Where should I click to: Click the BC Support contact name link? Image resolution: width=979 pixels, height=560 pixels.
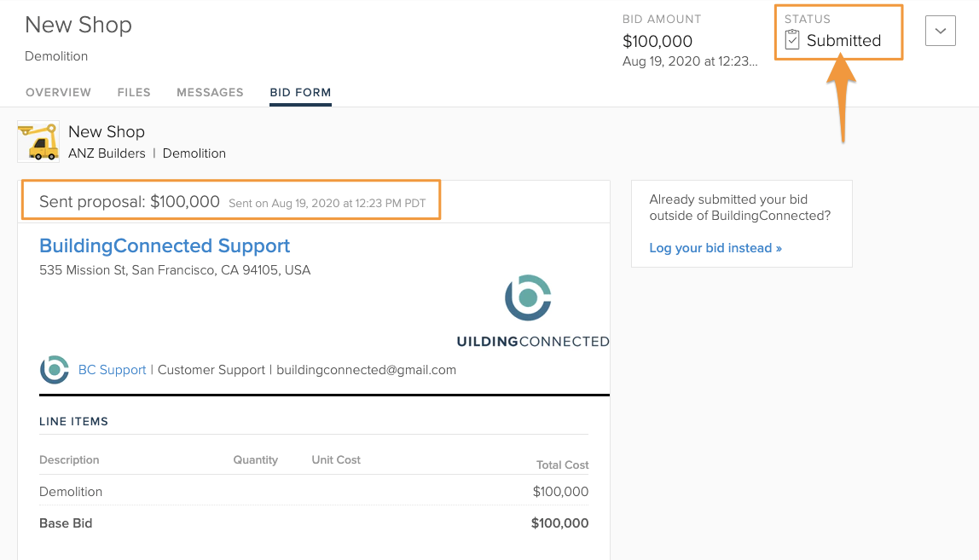tap(112, 370)
